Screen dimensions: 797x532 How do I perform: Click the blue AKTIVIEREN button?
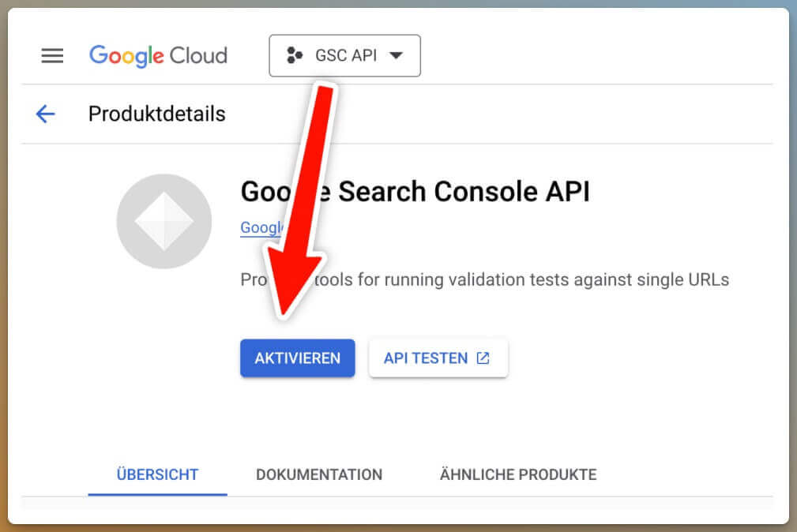pyautogui.click(x=297, y=358)
